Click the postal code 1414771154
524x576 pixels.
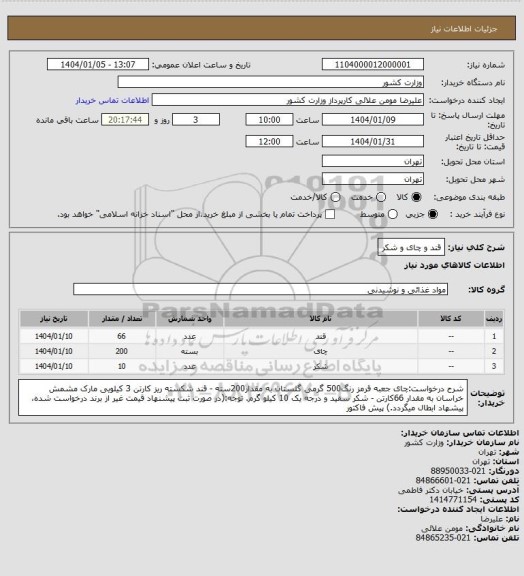[453, 500]
